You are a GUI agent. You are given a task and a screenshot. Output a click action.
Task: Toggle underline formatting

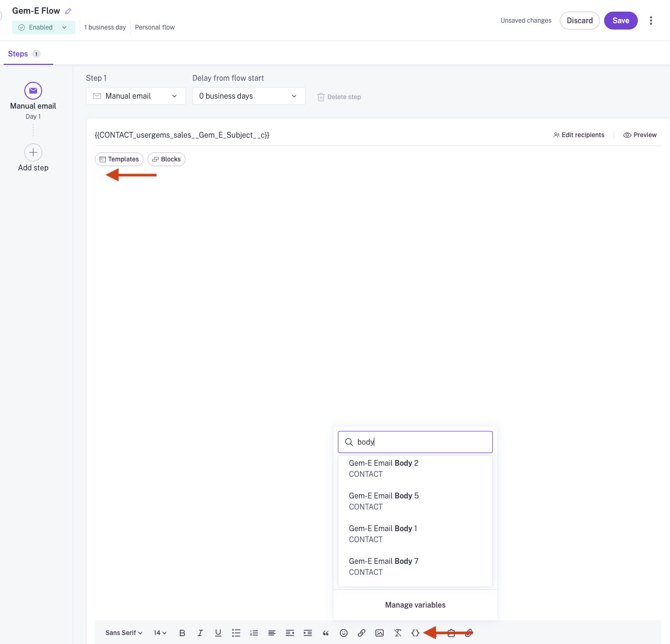218,633
